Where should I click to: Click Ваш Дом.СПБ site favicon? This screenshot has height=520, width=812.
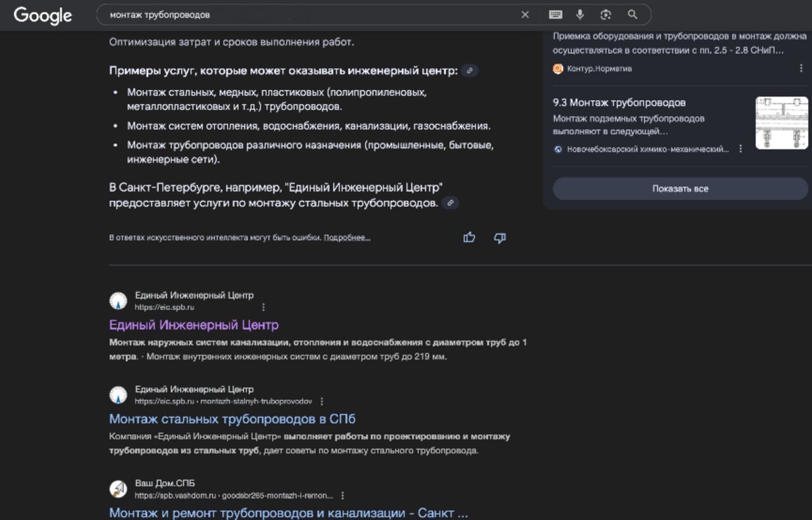coord(118,489)
